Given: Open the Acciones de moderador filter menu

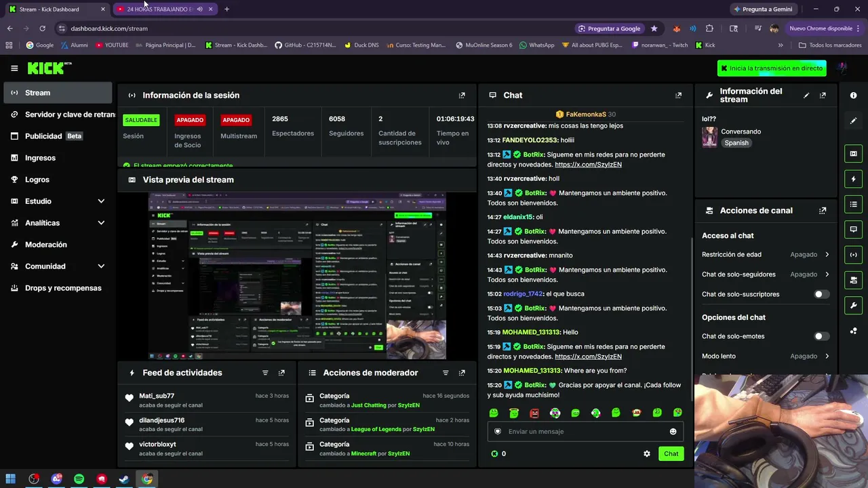Looking at the screenshot, I should click(446, 373).
